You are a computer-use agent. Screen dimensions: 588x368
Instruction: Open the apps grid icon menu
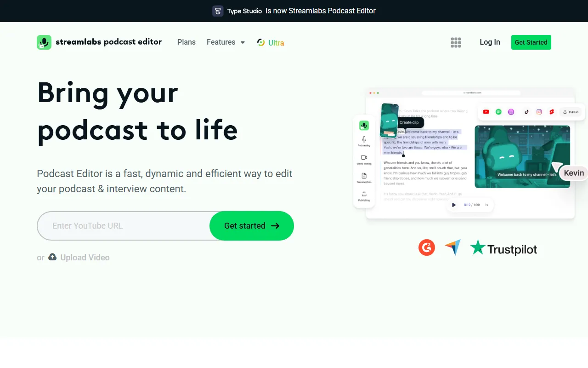(456, 42)
